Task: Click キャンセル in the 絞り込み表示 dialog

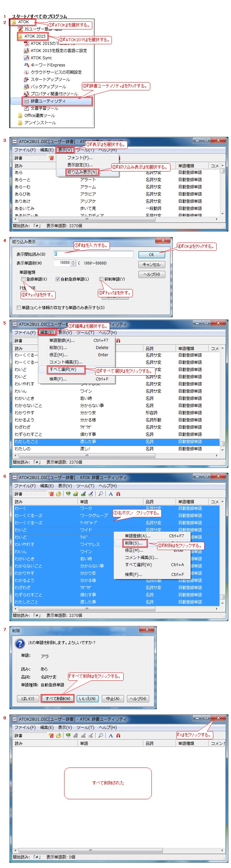Action: point(151,265)
